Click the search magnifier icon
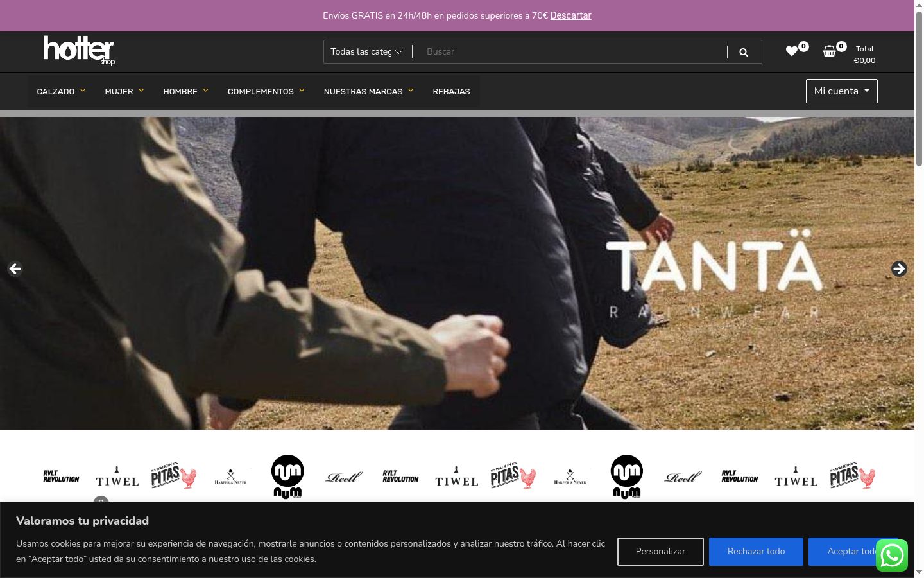This screenshot has height=578, width=924. tap(744, 52)
